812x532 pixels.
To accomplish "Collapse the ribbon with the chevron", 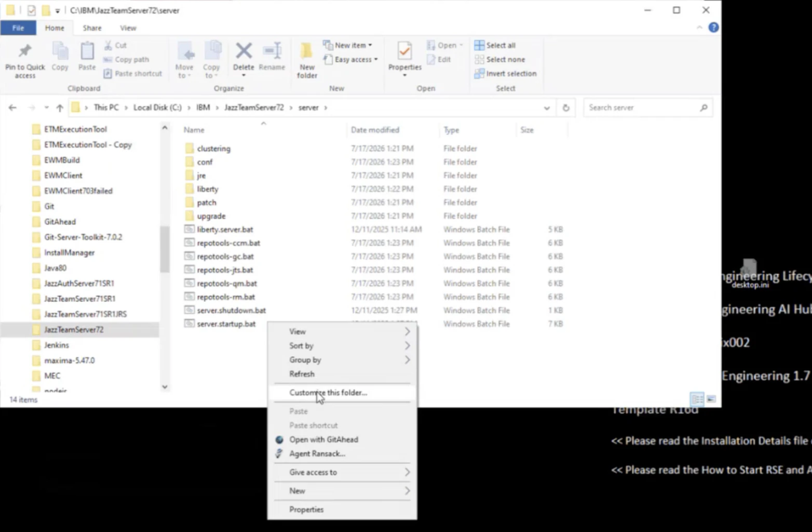I will pyautogui.click(x=699, y=28).
